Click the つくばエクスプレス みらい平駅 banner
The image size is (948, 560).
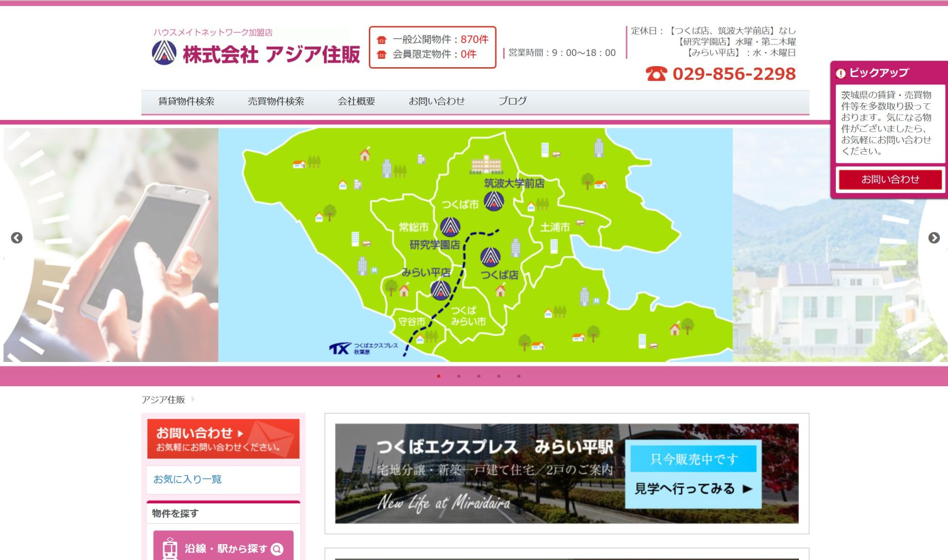click(567, 474)
